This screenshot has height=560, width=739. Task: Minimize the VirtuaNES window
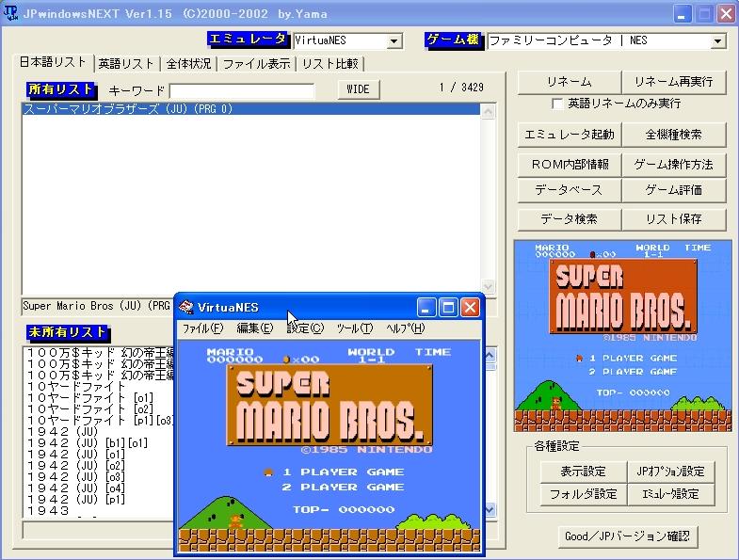[x=426, y=308]
